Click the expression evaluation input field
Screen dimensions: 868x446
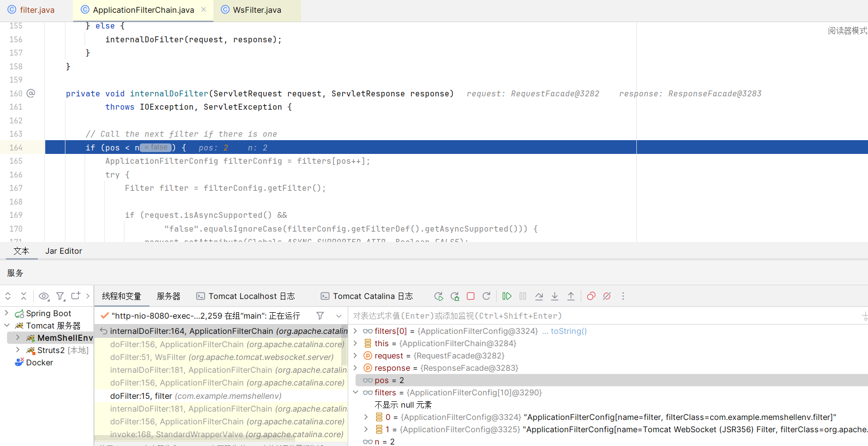click(605, 316)
